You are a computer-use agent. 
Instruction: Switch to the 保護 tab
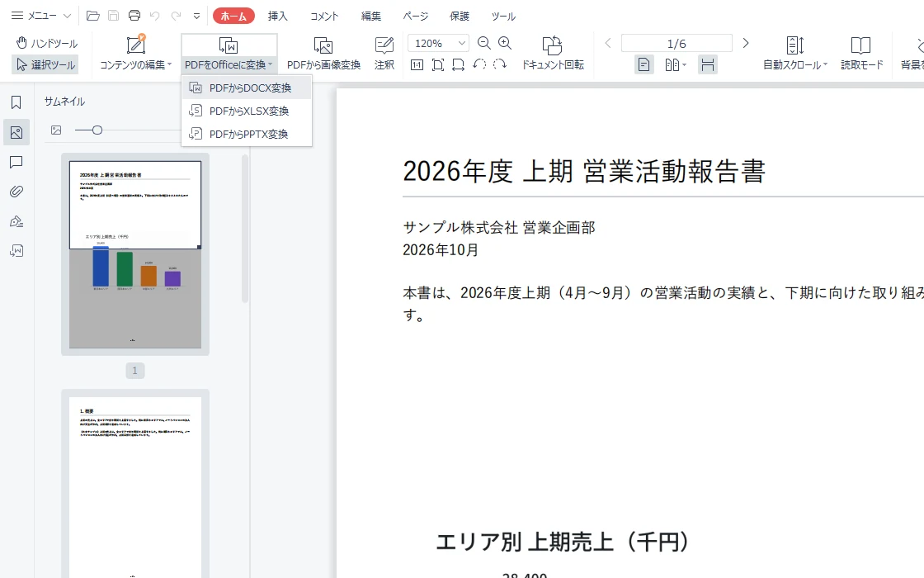coord(459,16)
